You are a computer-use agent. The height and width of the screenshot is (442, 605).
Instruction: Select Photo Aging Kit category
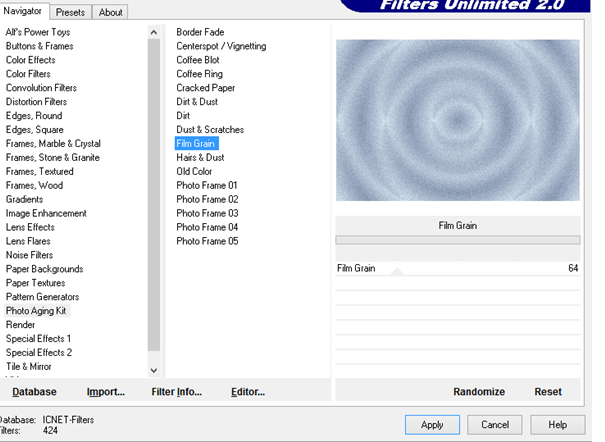tap(36, 310)
